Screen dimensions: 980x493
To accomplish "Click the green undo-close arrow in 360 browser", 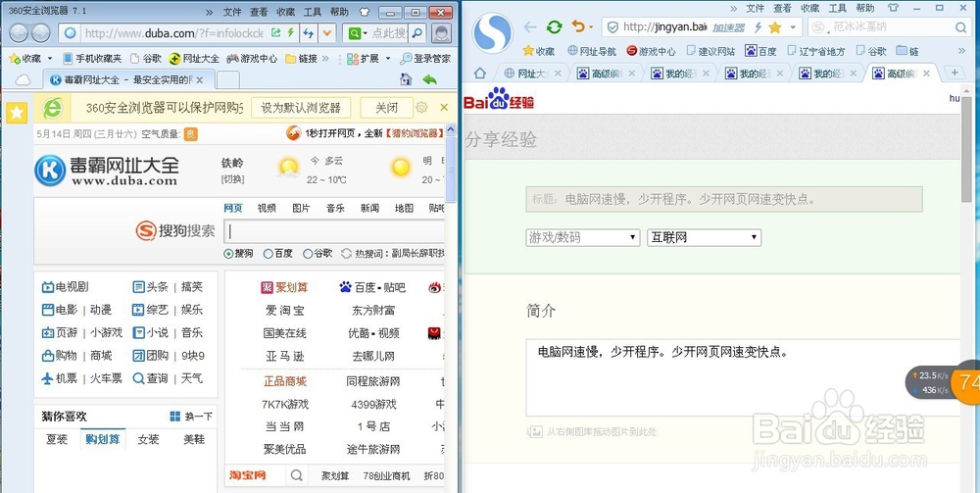I will coord(429,79).
